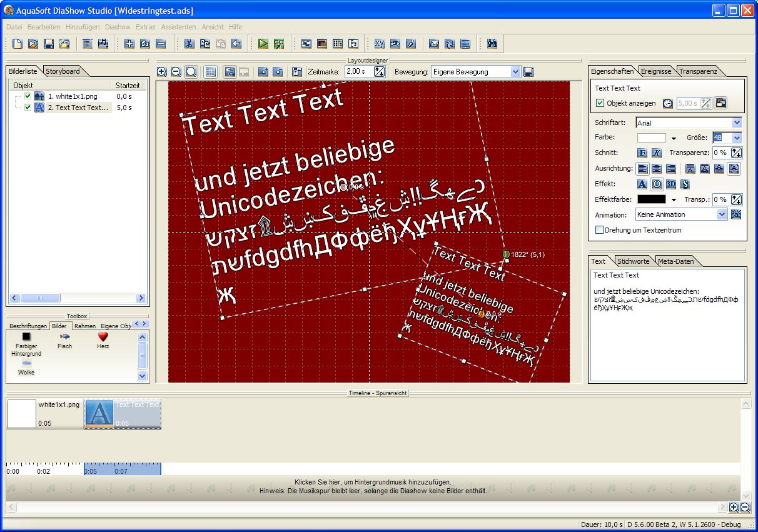758x532 pixels.
Task: Uncheck the white1x1.png item in Bilderliste
Action: 28,96
